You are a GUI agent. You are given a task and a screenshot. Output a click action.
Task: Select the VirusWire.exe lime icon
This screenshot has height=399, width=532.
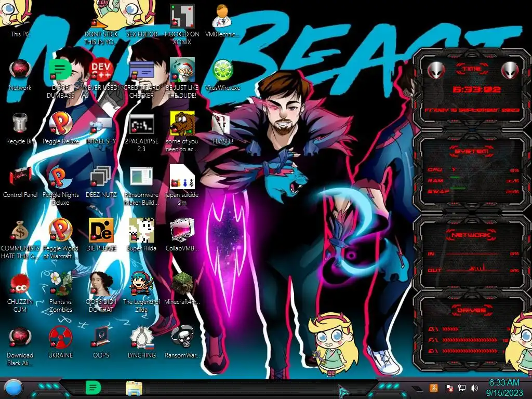tap(222, 75)
